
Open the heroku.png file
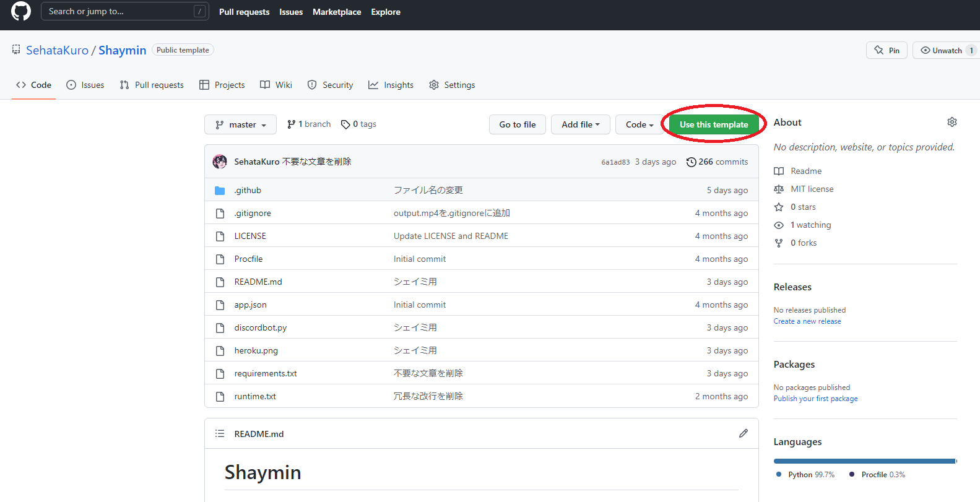pos(256,350)
